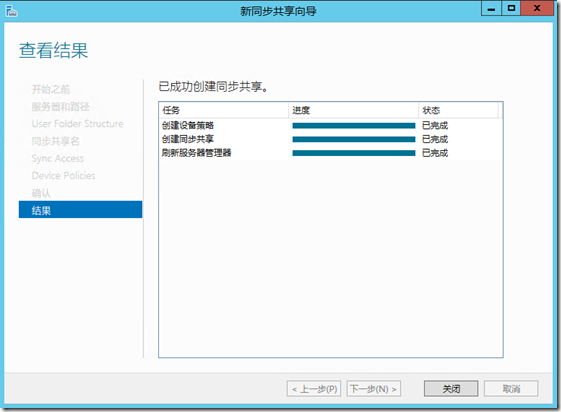
Task: Click the 关闭 button
Action: [451, 388]
